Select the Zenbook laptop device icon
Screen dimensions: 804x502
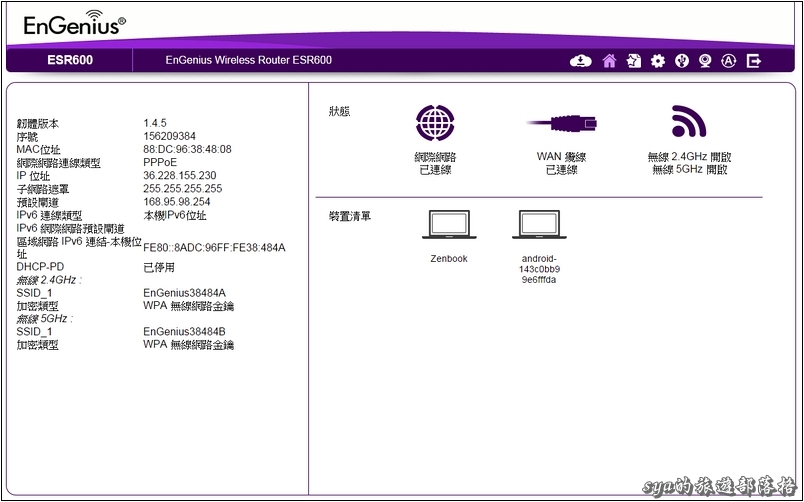pyautogui.click(x=449, y=224)
